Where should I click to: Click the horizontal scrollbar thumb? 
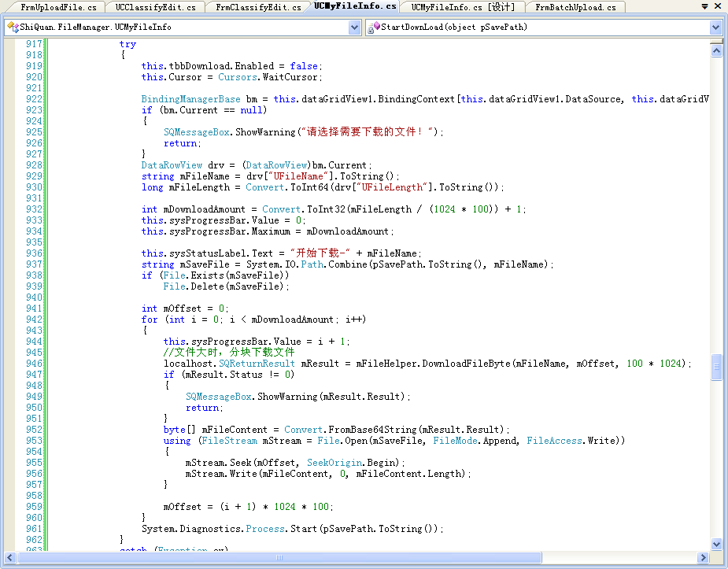pos(279,557)
